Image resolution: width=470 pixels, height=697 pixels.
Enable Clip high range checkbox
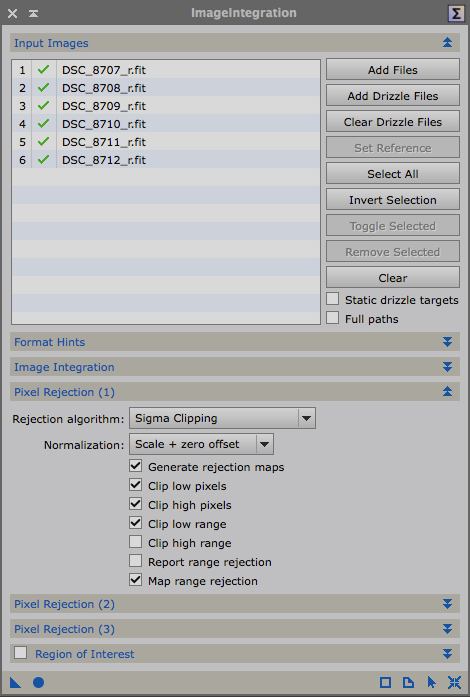point(136,542)
